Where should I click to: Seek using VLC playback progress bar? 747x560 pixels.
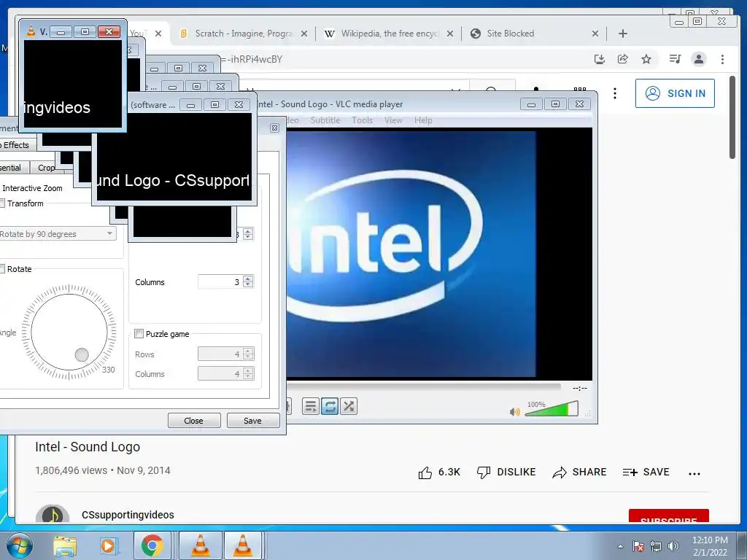coord(424,387)
